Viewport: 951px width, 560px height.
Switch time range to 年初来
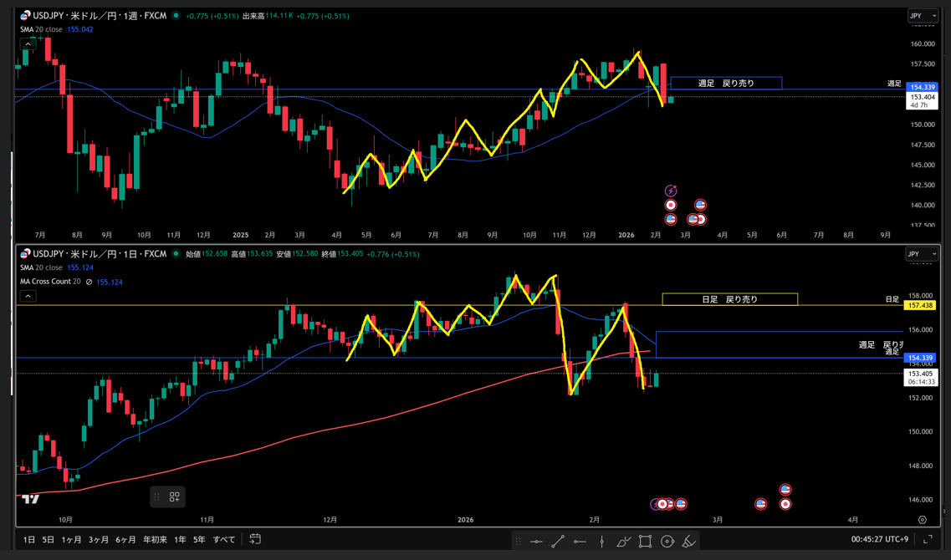[x=155, y=540]
